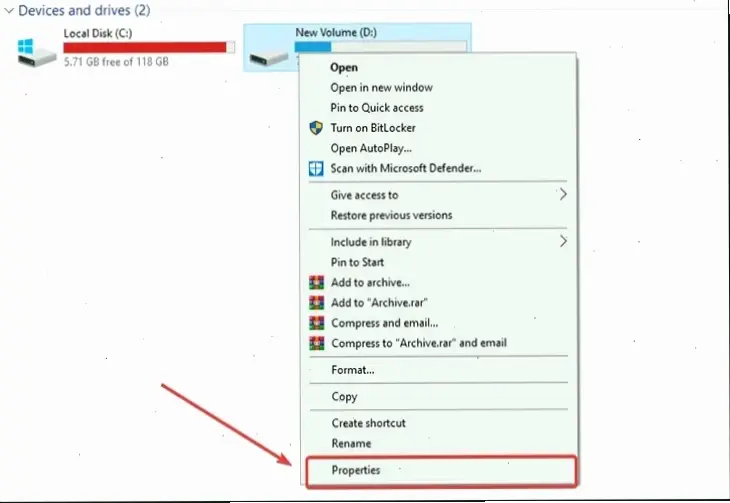Expand the Include in library submenu arrow
The width and height of the screenshot is (730, 503).
point(563,241)
